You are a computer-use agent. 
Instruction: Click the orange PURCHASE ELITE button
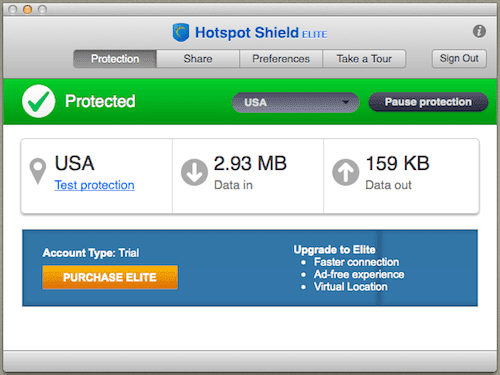click(x=110, y=277)
